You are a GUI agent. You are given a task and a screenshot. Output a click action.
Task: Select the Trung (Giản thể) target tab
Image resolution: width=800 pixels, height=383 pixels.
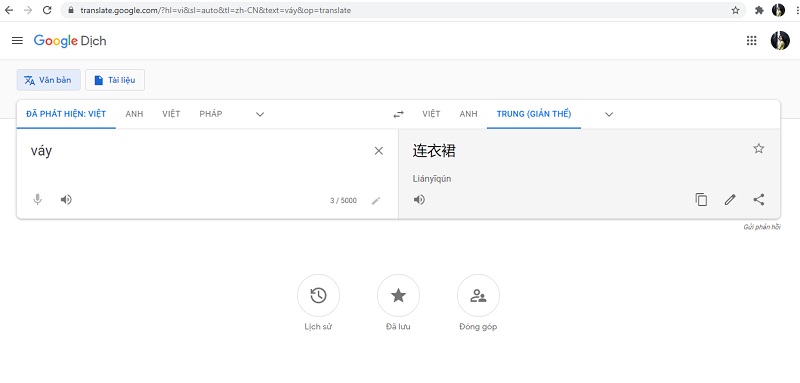coord(534,114)
